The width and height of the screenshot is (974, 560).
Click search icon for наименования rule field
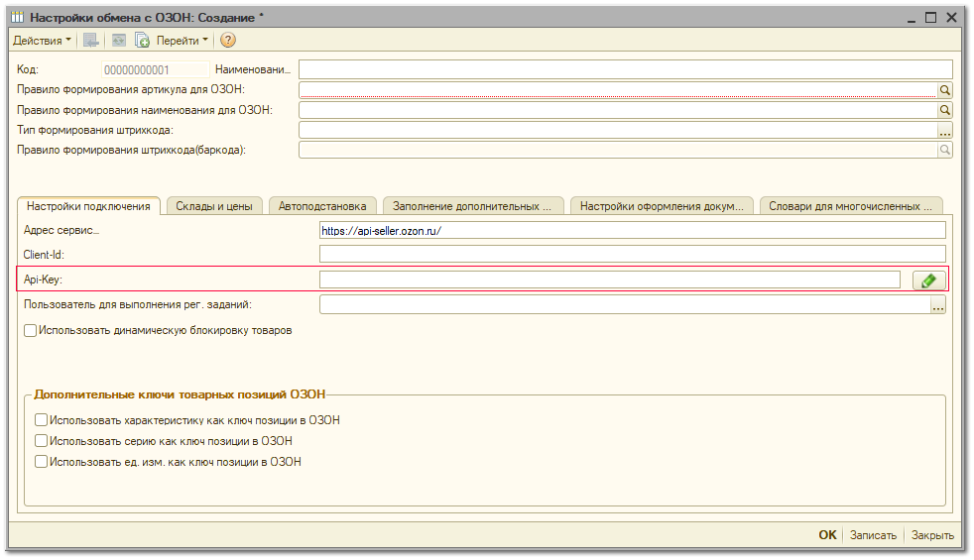click(x=944, y=110)
